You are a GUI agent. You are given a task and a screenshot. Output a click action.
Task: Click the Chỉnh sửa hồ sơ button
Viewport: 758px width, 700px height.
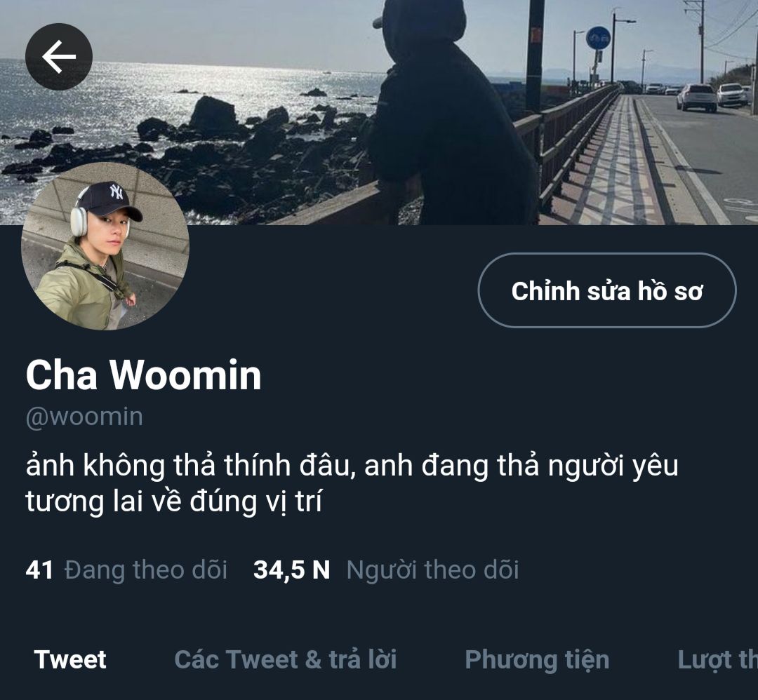tap(607, 290)
